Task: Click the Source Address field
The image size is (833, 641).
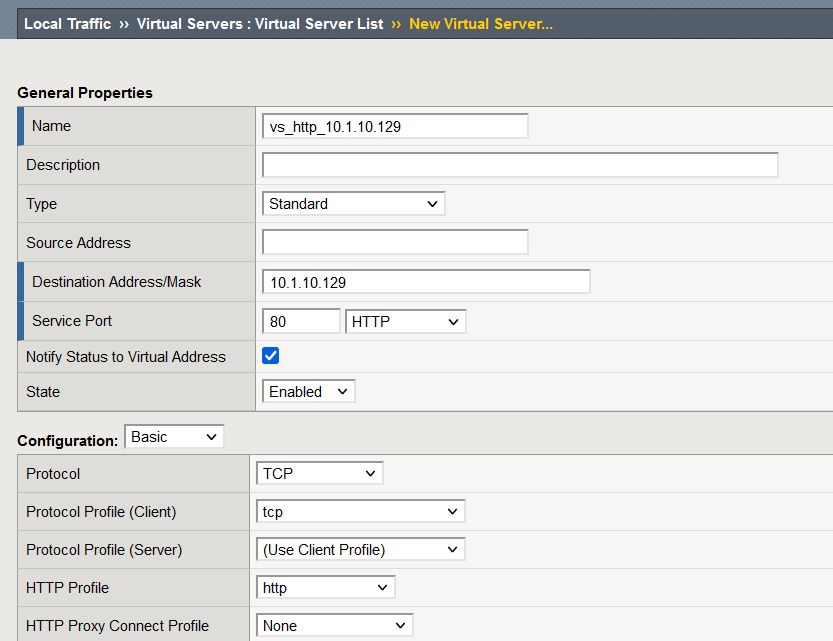Action: [x=395, y=242]
